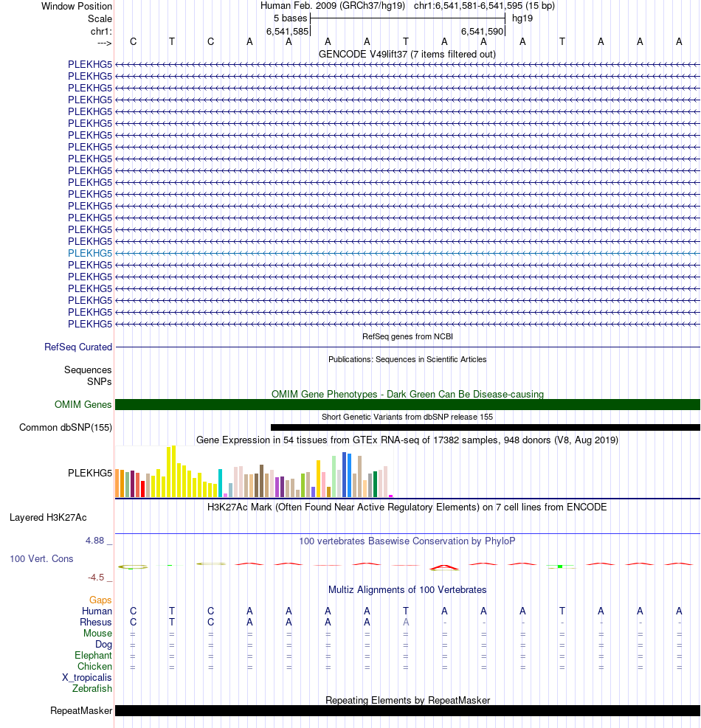Click the Common dbSNP(155) label

click(66, 428)
